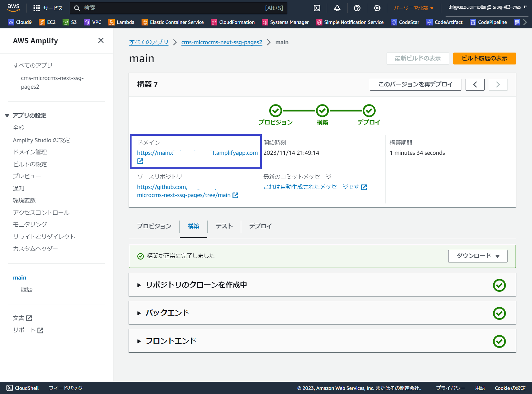Viewport: 532px width, 394px height.
Task: Open Cloud9 from the favorites bar
Action: click(20, 22)
